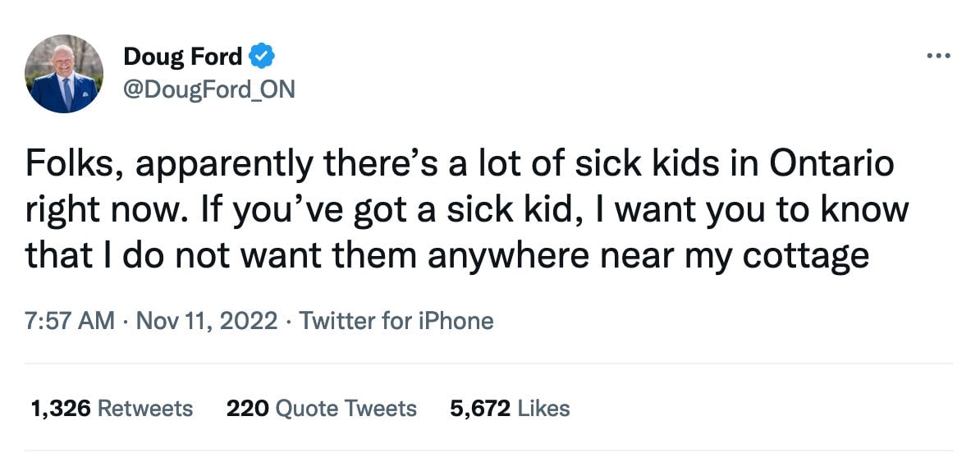Click the 7:57 AM timestamp

70,320
